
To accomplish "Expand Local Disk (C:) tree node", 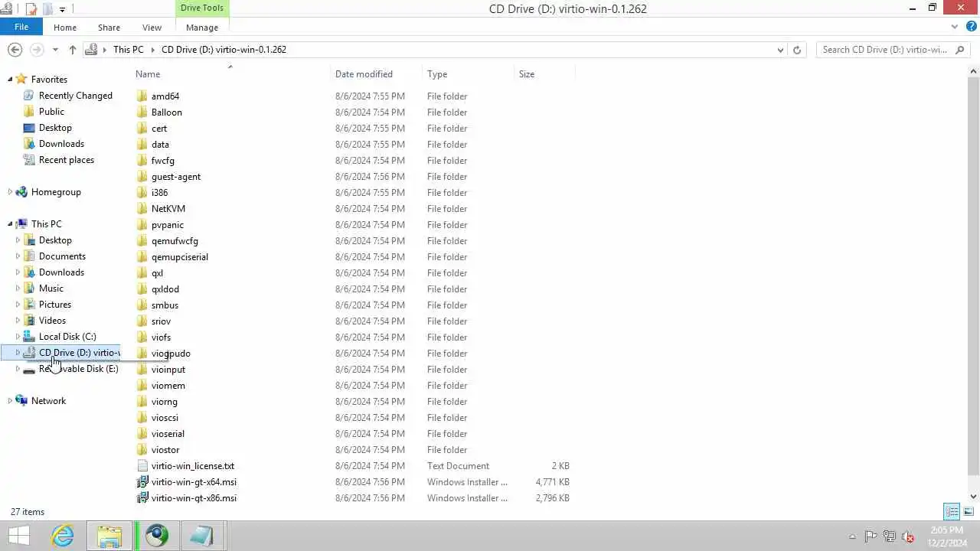I will tap(18, 337).
